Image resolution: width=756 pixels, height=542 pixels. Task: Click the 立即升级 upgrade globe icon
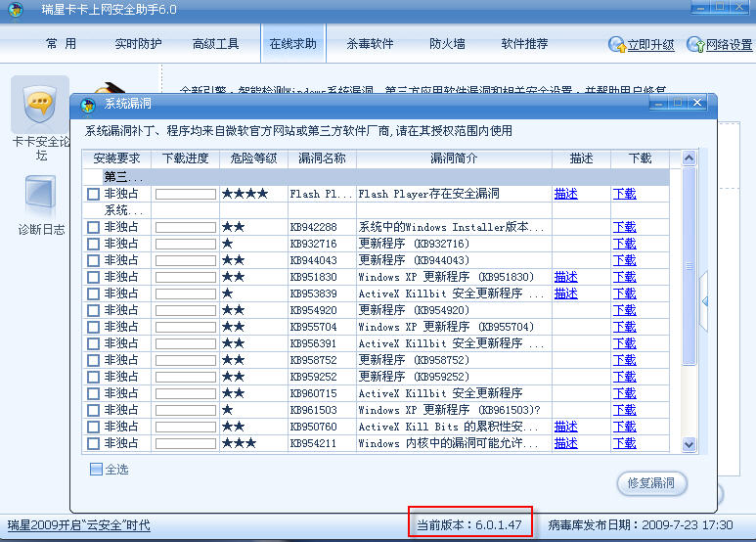(617, 44)
